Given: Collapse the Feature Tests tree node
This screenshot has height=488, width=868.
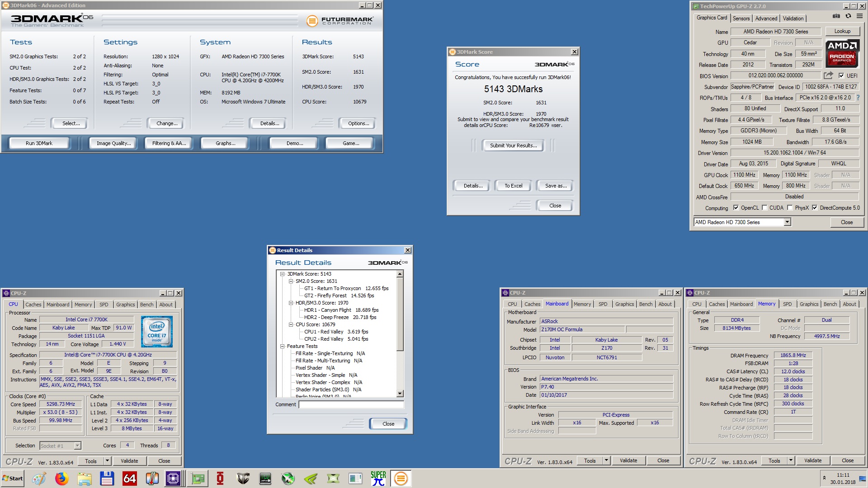Looking at the screenshot, I should click(282, 346).
